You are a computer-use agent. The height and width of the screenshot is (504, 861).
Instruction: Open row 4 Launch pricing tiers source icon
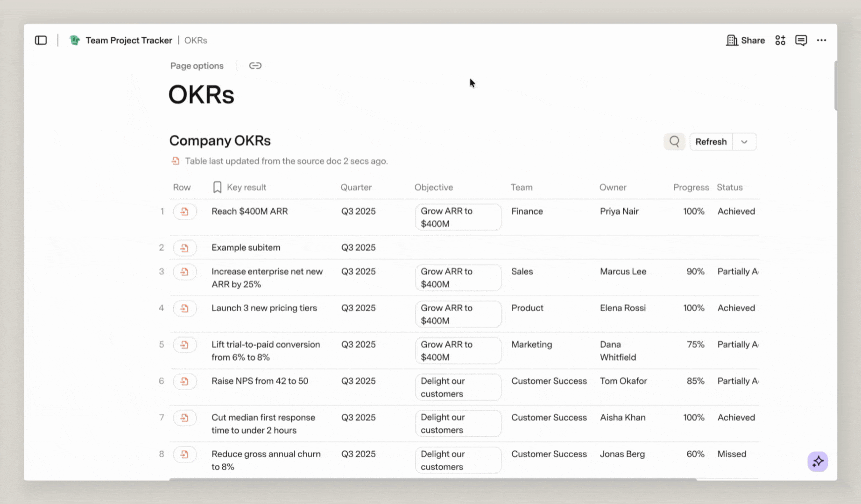pos(184,308)
